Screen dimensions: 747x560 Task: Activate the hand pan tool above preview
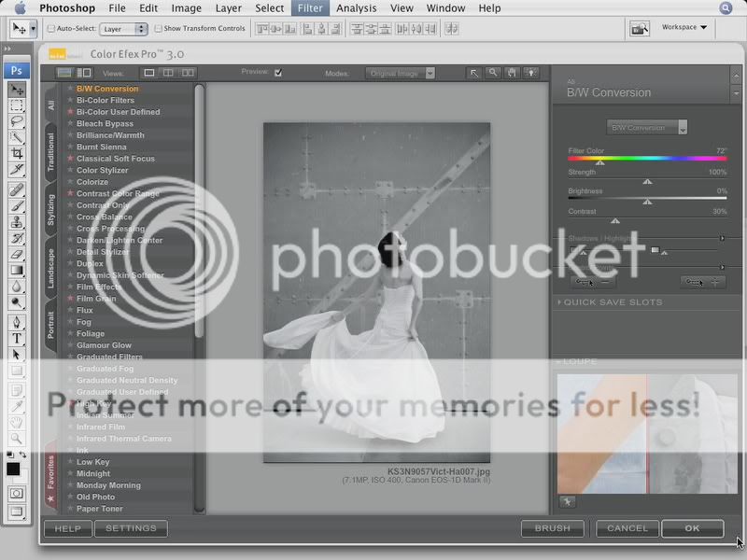513,73
